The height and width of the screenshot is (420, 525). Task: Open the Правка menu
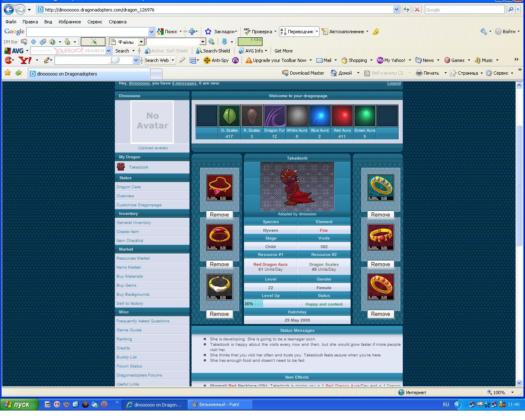tap(30, 22)
